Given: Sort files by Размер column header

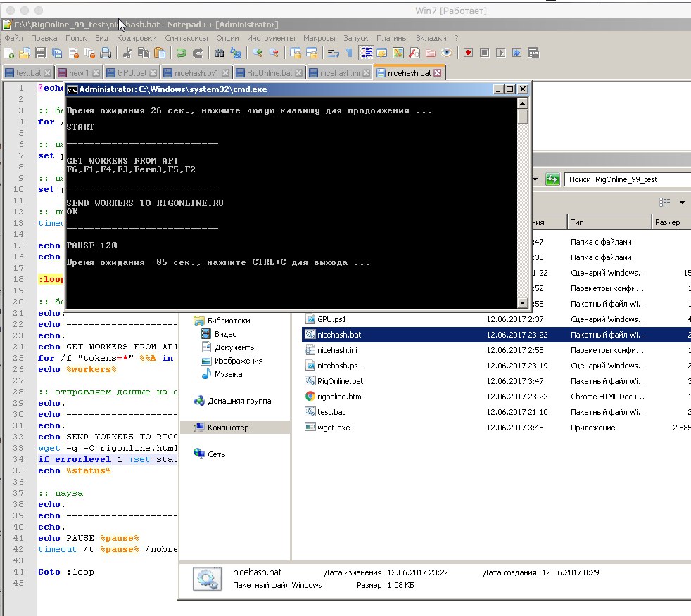Looking at the screenshot, I should (671, 222).
